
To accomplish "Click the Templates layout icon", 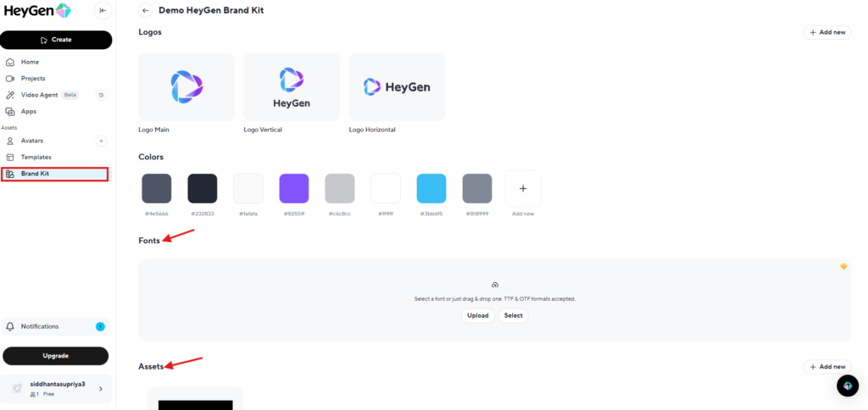I will coord(10,158).
